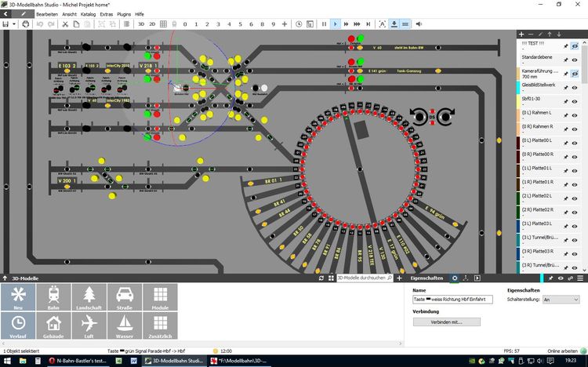
Task: Add a new layer with plus icon
Action: (x=522, y=35)
